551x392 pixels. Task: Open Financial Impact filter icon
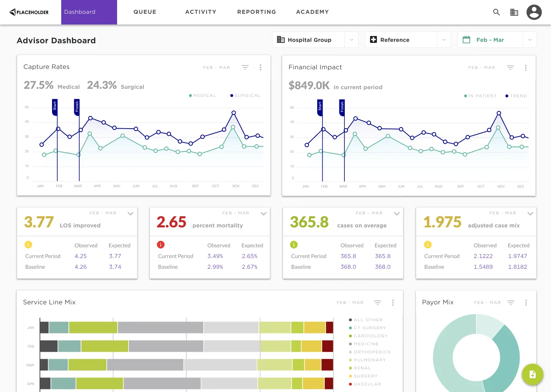[510, 68]
